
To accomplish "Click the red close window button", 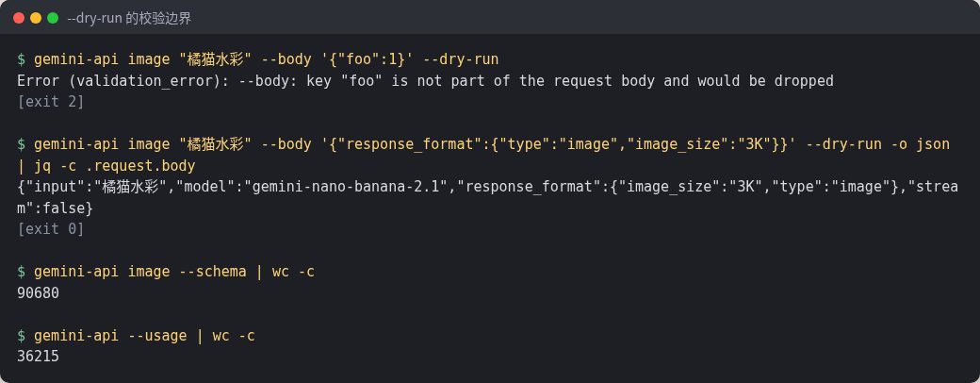I will coord(19,18).
